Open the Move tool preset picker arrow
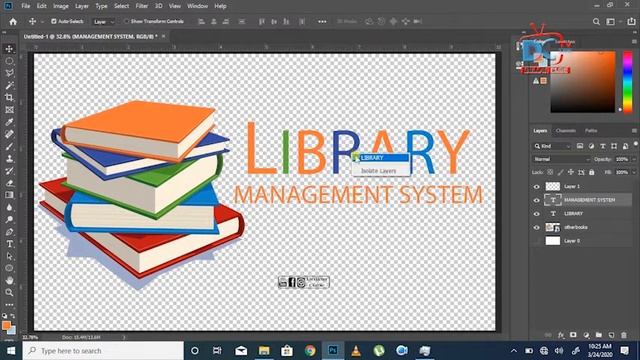 [x=42, y=22]
